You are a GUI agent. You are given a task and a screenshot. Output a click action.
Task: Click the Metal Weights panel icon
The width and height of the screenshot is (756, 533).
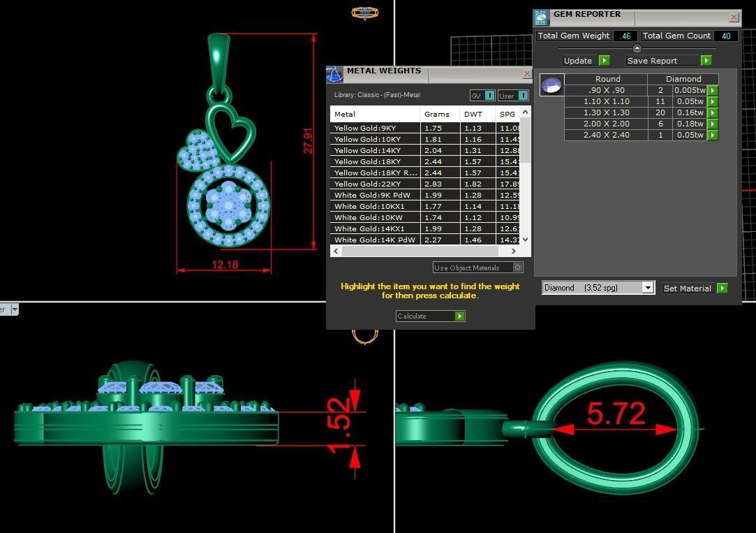tap(334, 74)
